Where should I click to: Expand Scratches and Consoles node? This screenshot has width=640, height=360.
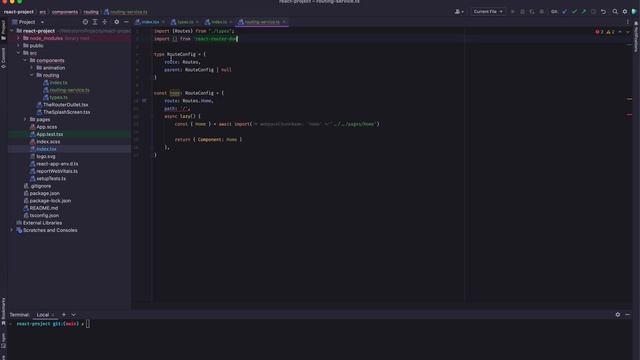(12, 230)
